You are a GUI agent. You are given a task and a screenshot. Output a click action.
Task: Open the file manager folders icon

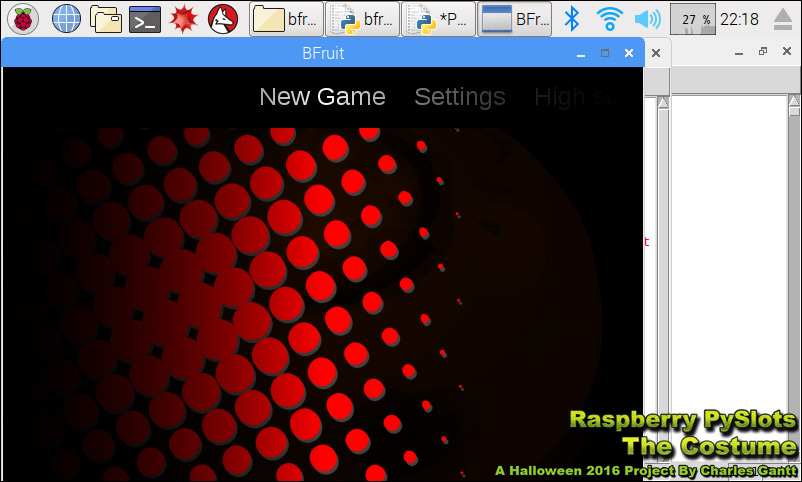(106, 19)
